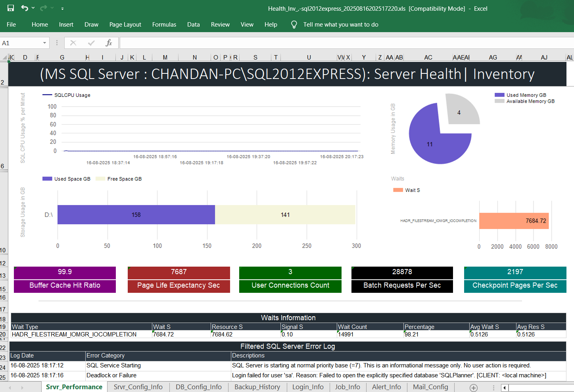Open the Mail_Config sheet

tap(430, 387)
